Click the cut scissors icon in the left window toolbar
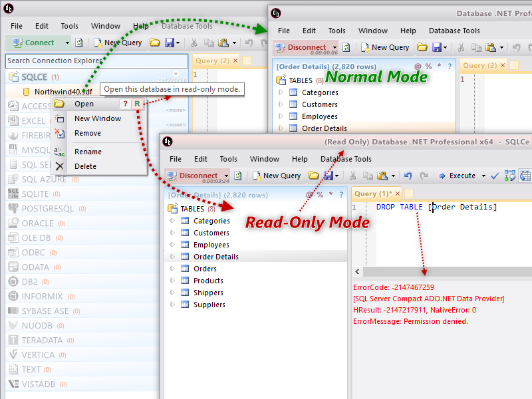This screenshot has height=399, width=532. (194, 43)
